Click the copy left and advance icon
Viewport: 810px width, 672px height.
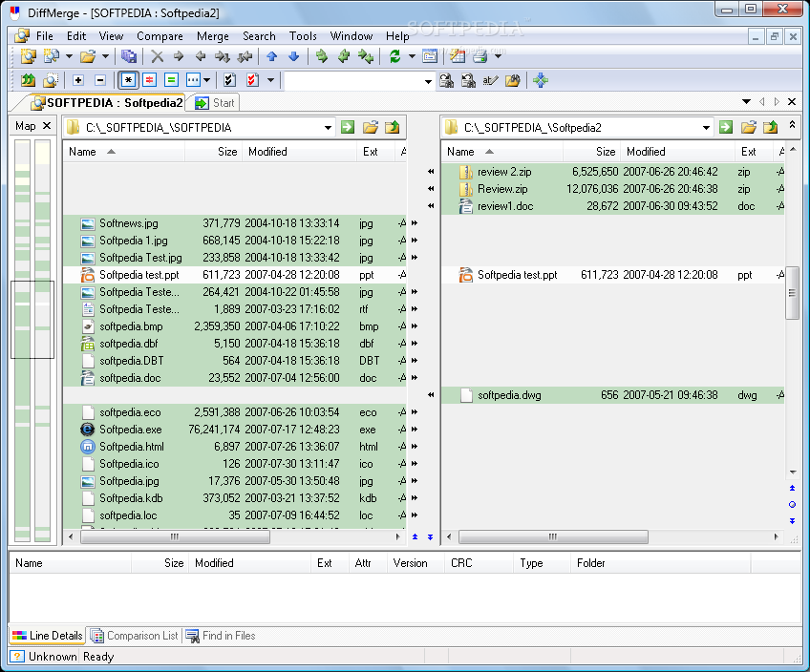pos(245,56)
